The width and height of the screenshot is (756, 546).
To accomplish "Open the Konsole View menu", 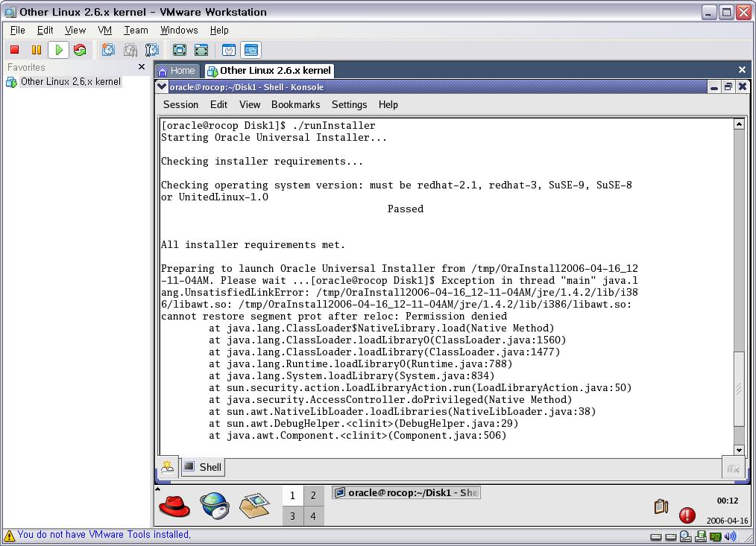I will [x=250, y=104].
